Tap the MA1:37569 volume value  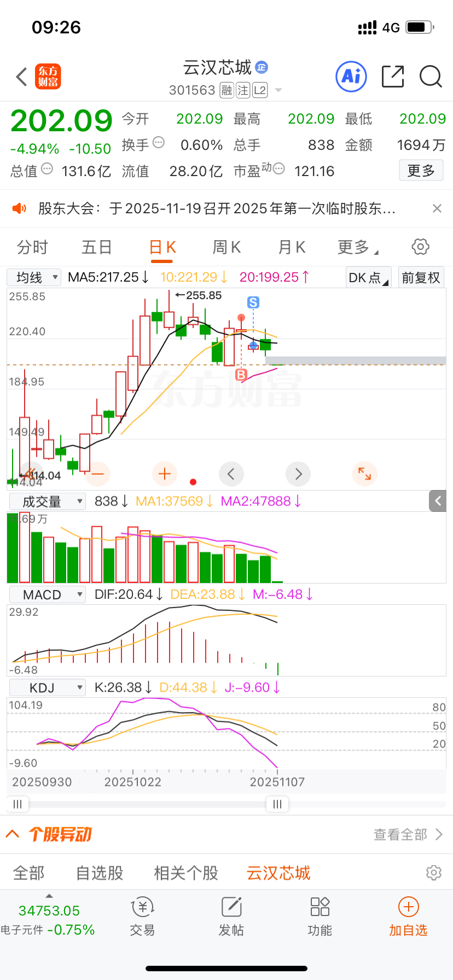tap(175, 501)
